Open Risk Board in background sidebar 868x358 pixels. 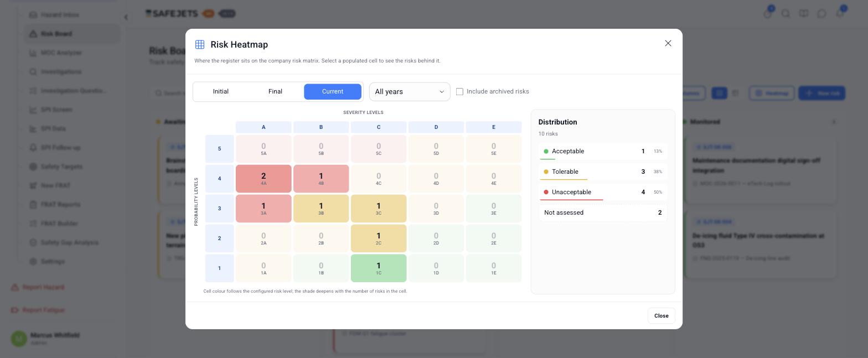72,34
